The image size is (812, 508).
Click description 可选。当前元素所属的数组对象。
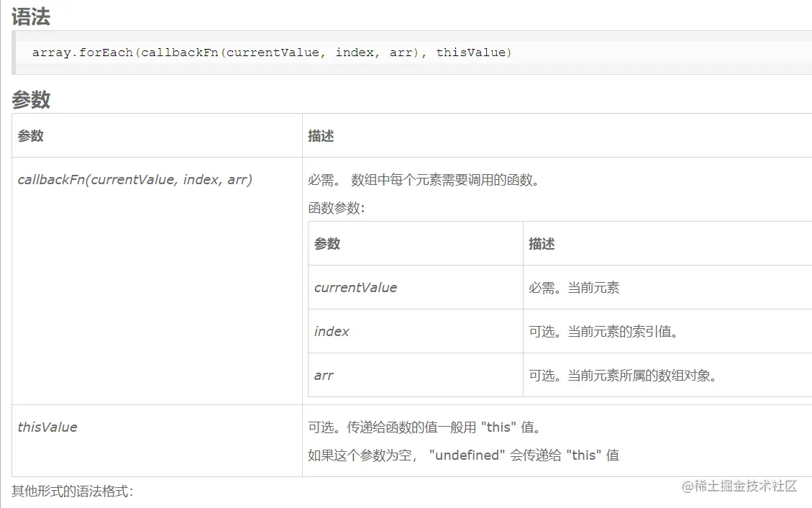coord(624,376)
